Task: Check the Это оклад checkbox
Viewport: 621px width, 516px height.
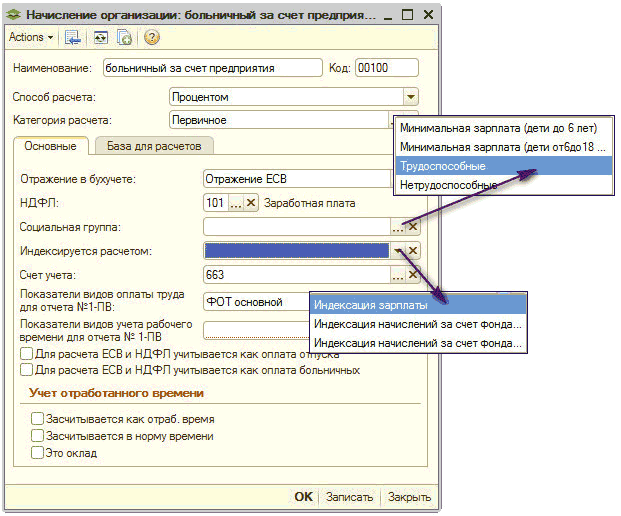Action: 38,453
